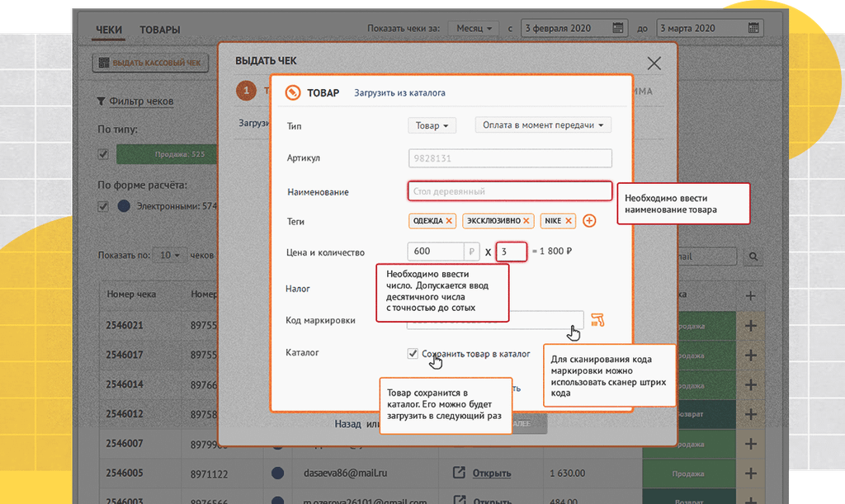
Task: Remove the ОДЕЖДА tag
Action: [x=449, y=221]
